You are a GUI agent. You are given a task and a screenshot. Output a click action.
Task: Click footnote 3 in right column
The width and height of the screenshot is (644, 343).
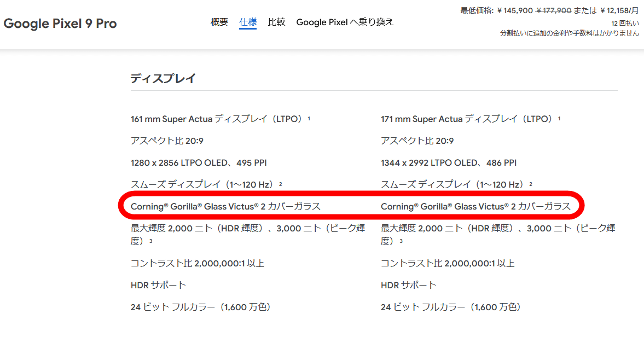[x=401, y=241]
